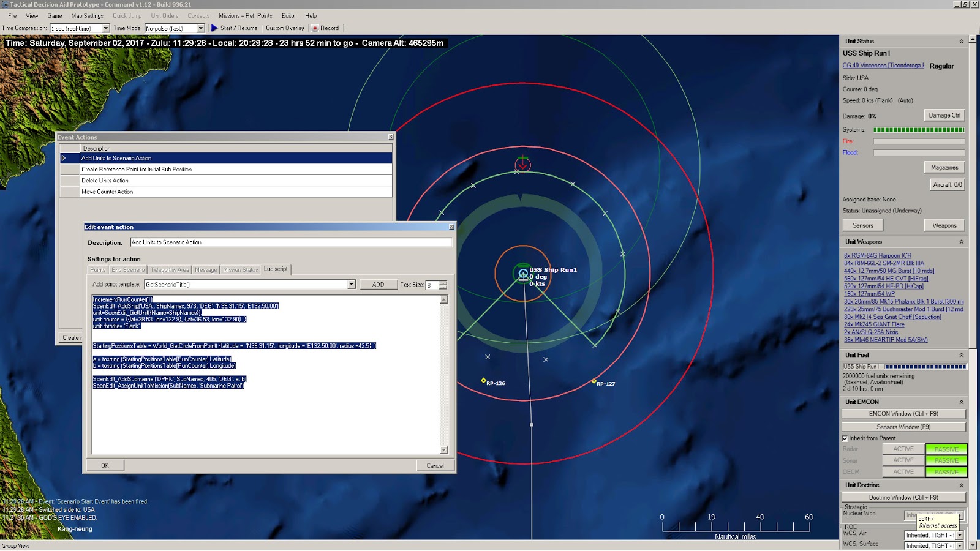Open the 24x Mk245 GIANT Flare link

click(x=874, y=324)
